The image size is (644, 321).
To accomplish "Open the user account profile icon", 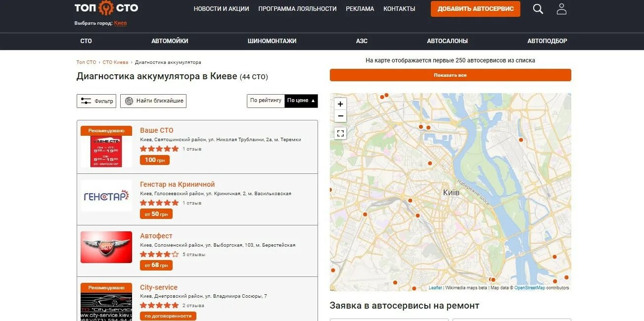I will (x=561, y=9).
